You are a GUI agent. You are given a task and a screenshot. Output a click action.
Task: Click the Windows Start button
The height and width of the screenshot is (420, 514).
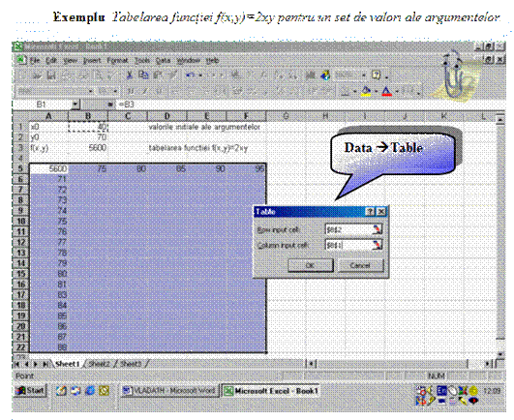pyautogui.click(x=30, y=391)
